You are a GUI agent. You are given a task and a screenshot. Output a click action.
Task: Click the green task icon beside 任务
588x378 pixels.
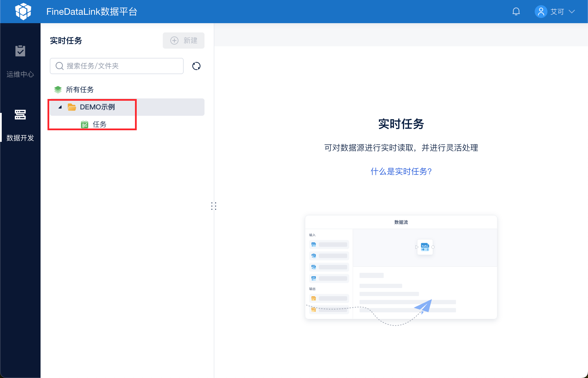(85, 124)
